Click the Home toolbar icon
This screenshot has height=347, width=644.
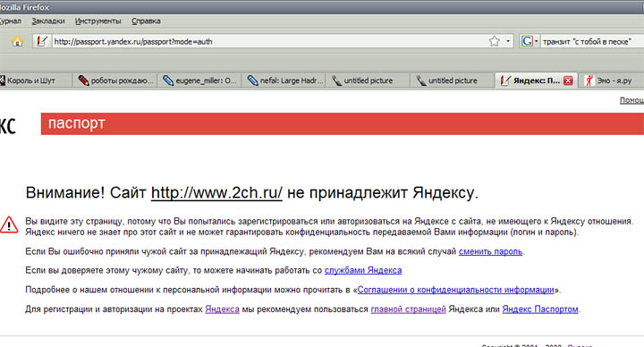click(x=17, y=41)
